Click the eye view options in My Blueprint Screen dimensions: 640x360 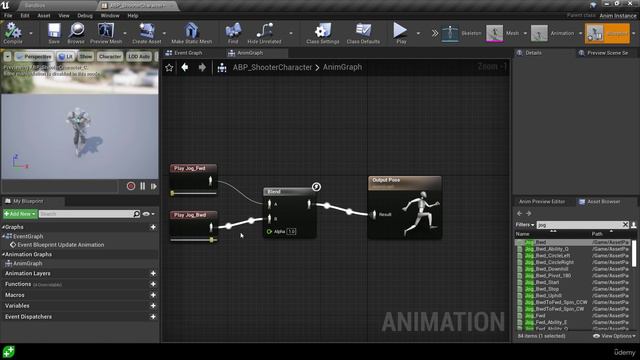point(147,214)
